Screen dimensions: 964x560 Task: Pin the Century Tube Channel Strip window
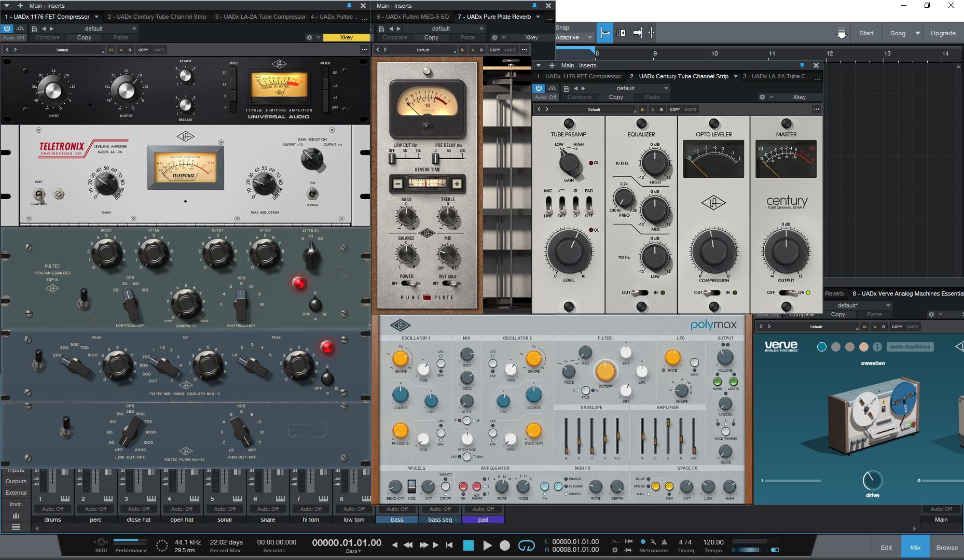(x=802, y=65)
